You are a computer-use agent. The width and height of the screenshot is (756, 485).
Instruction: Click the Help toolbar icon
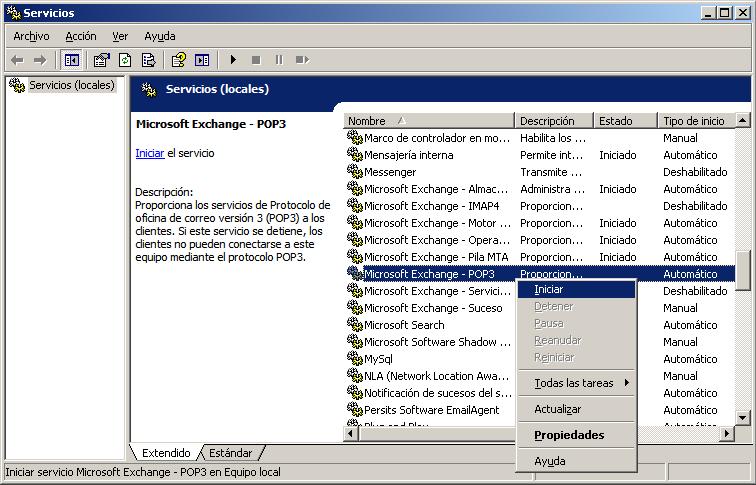pyautogui.click(x=179, y=60)
